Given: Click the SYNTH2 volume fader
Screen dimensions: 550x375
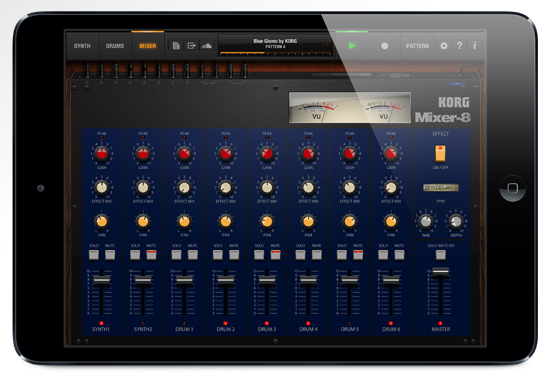Looking at the screenshot, I should coord(143,280).
